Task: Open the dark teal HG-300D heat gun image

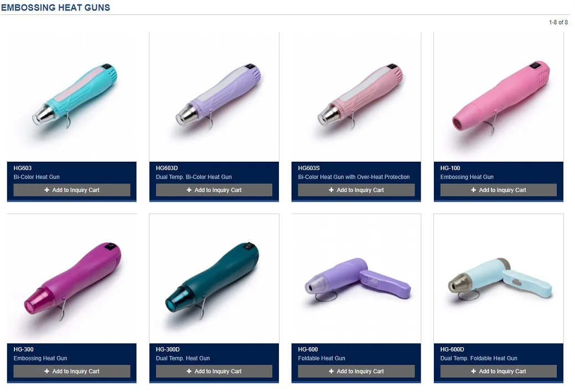Action: click(x=214, y=278)
